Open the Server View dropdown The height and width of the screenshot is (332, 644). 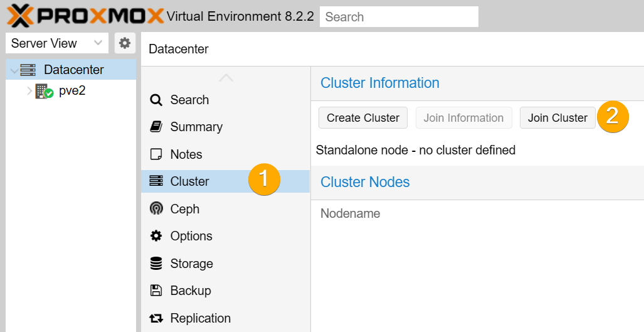[x=57, y=43]
